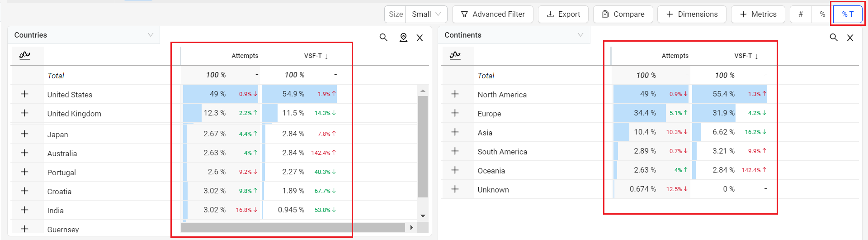Click the Compare button
Image resolution: width=868 pixels, height=240 pixels.
(x=623, y=14)
